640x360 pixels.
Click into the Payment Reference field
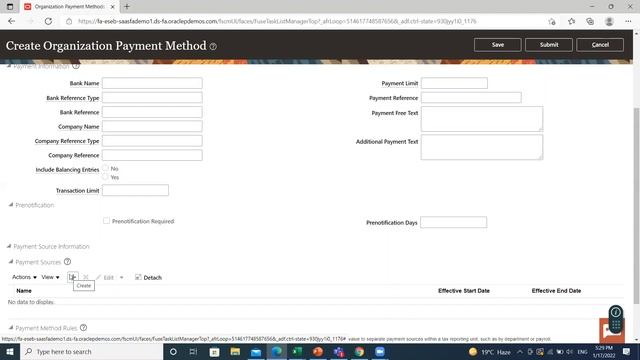point(471,98)
